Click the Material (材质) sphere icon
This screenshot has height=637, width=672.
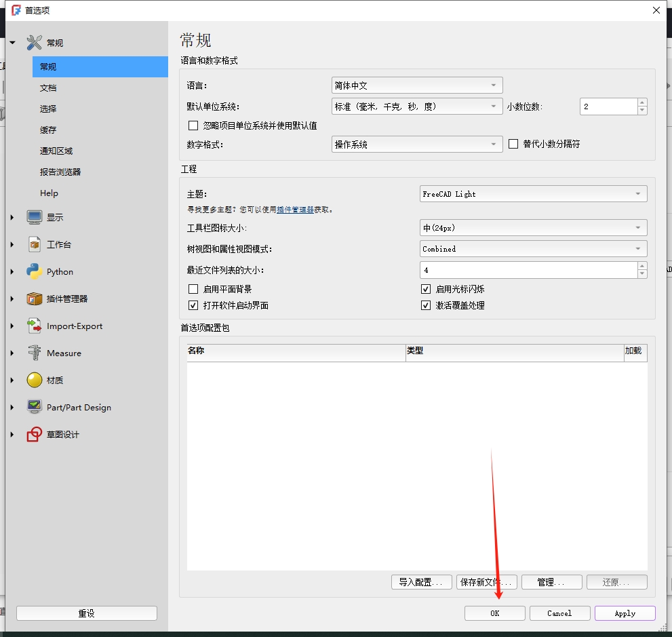(35, 380)
